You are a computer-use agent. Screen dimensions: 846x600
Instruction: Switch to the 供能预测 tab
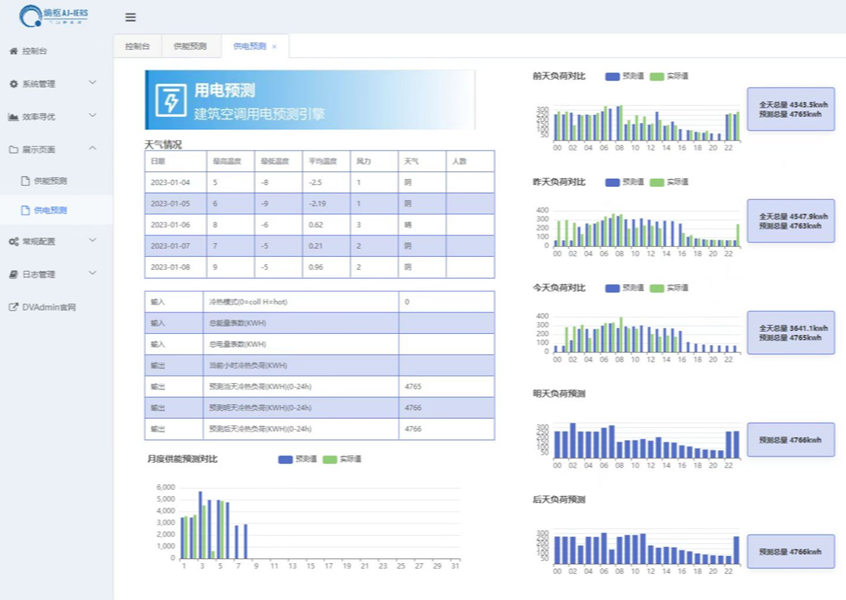[190, 46]
